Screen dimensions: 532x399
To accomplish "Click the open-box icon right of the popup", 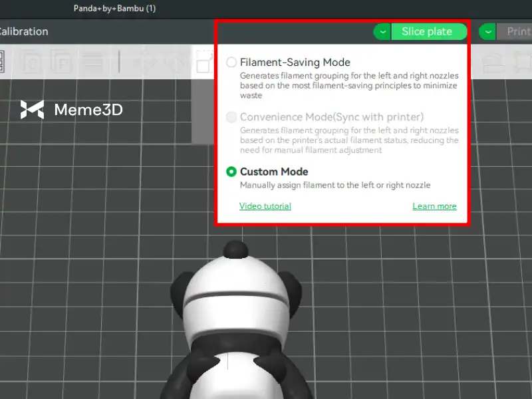I will 493,62.
